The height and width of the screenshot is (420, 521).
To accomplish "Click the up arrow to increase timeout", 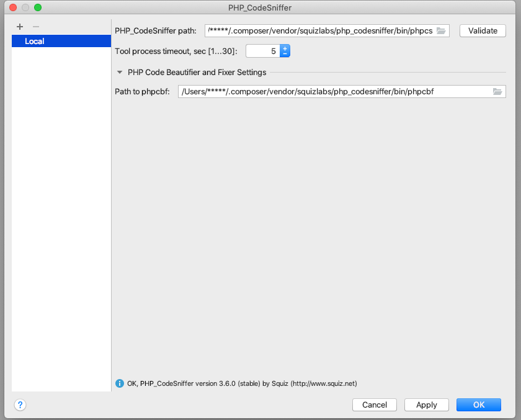I will tap(285, 48).
